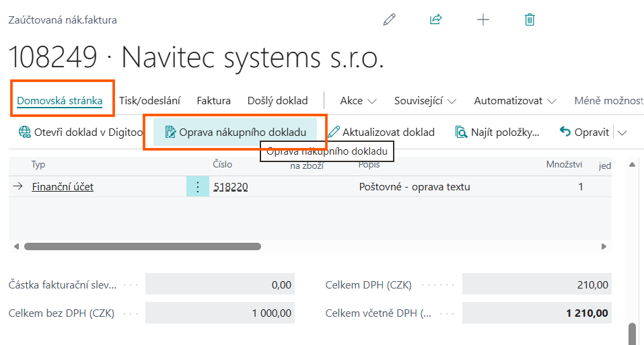This screenshot has height=345, width=644.
Task: Click the trash bin delete icon
Action: 530,20
